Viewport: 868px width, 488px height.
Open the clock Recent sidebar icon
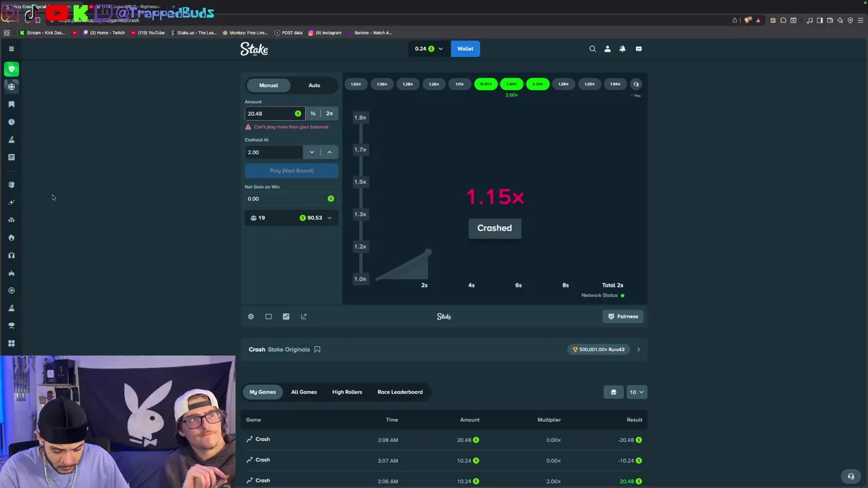[x=12, y=122]
